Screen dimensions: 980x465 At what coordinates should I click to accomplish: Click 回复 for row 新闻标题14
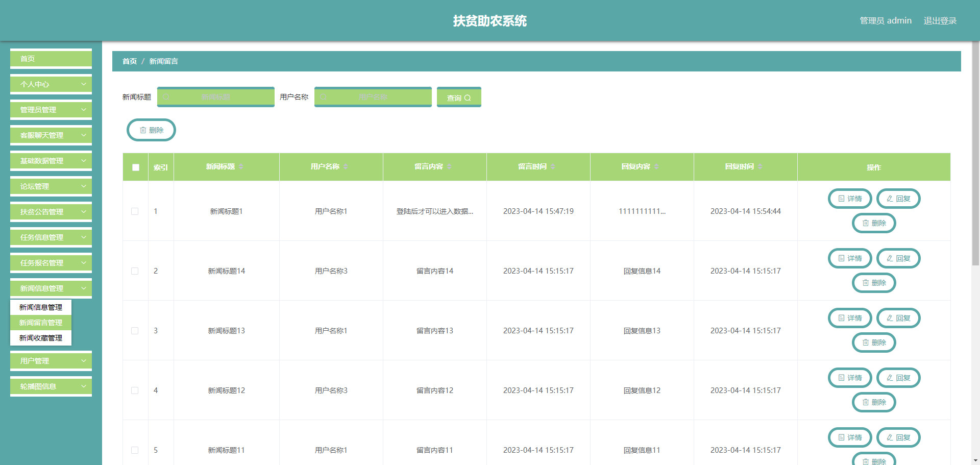898,258
